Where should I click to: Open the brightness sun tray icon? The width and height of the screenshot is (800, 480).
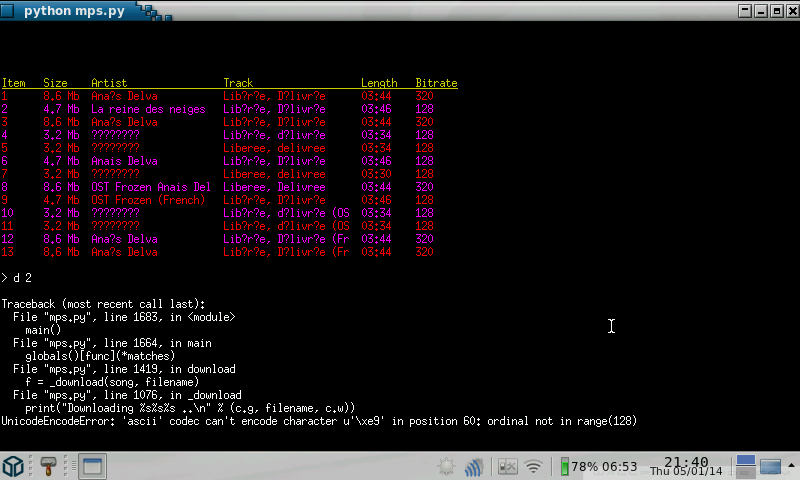pos(446,467)
